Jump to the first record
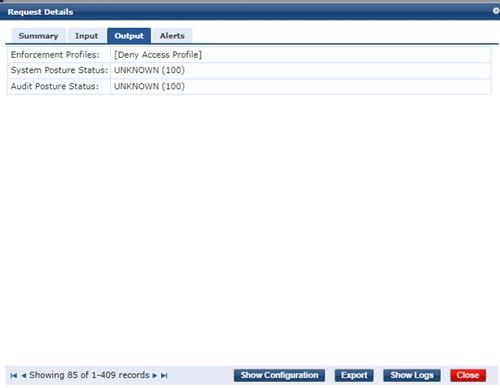Image resolution: width=500 pixels, height=388 pixels. point(14,375)
